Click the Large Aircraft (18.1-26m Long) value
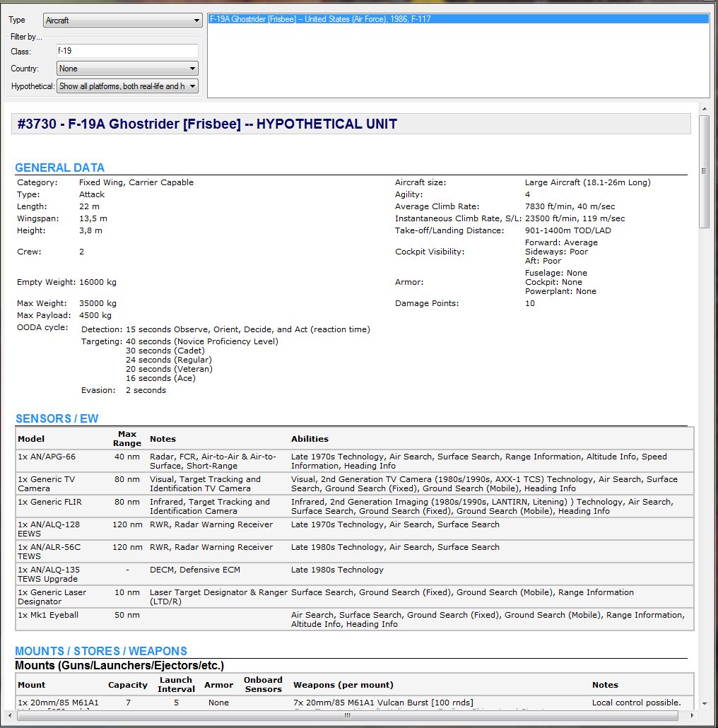 (x=587, y=182)
